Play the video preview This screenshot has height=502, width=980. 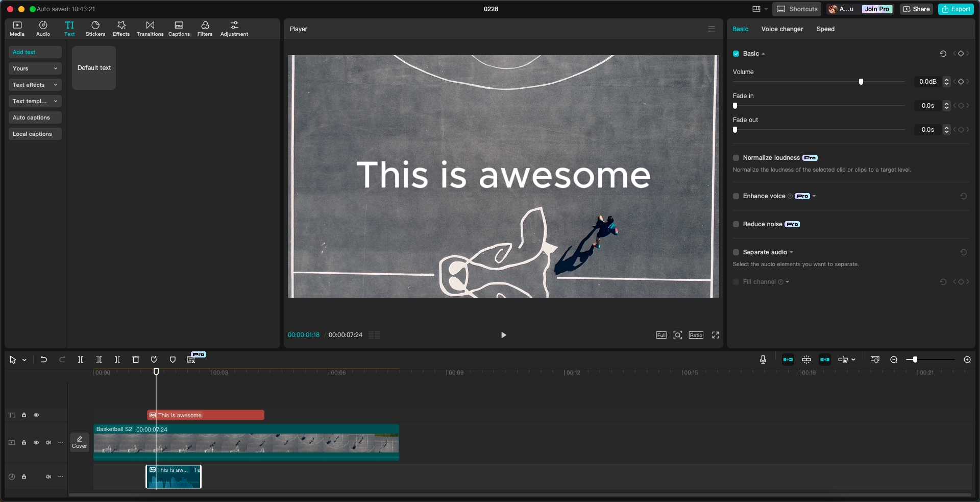(504, 335)
